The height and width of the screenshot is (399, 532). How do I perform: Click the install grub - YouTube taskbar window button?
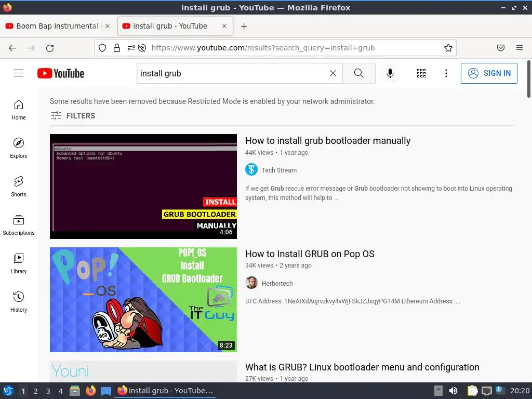[166, 391]
